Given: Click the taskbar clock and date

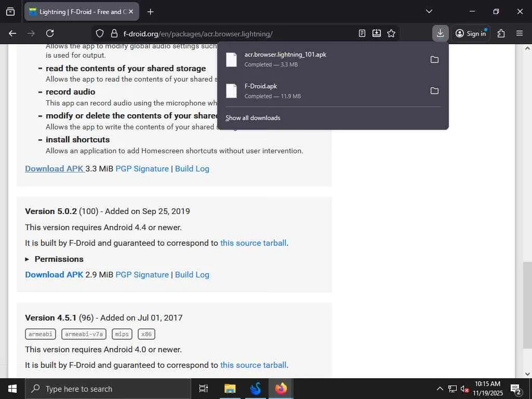Looking at the screenshot, I should coord(487,389).
